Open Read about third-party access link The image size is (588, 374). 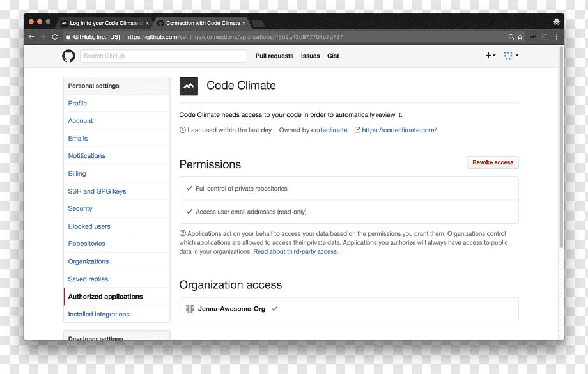(x=295, y=251)
